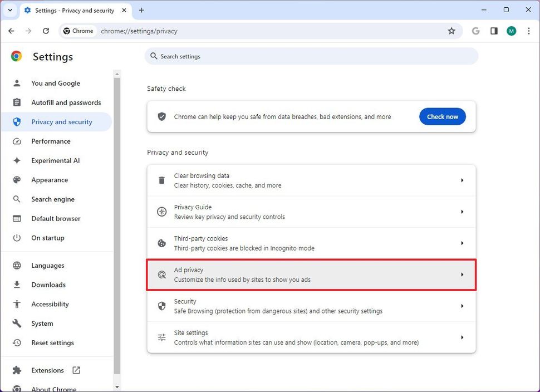
Task: Click the Appearance palette icon
Action: (x=17, y=179)
